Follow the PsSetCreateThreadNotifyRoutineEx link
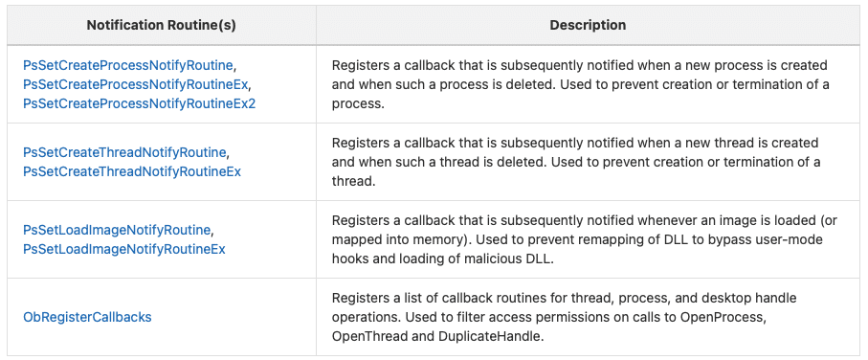 point(132,171)
